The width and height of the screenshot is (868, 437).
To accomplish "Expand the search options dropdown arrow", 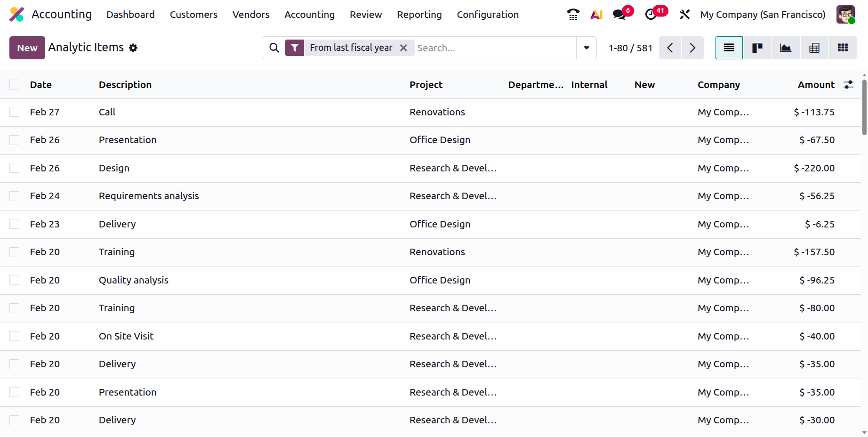I will click(587, 48).
